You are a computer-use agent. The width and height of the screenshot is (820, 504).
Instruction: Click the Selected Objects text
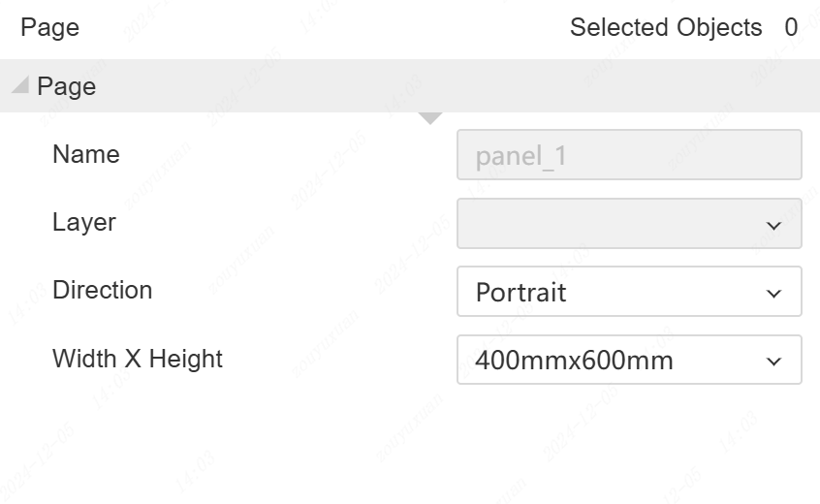coord(665,27)
